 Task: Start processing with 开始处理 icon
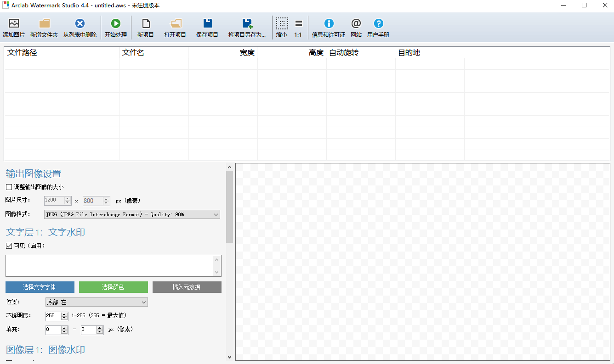coord(115,23)
